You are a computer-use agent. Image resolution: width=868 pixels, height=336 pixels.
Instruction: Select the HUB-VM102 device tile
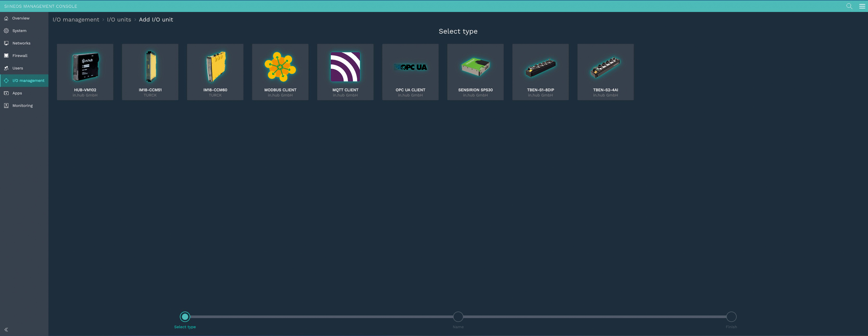pyautogui.click(x=85, y=72)
